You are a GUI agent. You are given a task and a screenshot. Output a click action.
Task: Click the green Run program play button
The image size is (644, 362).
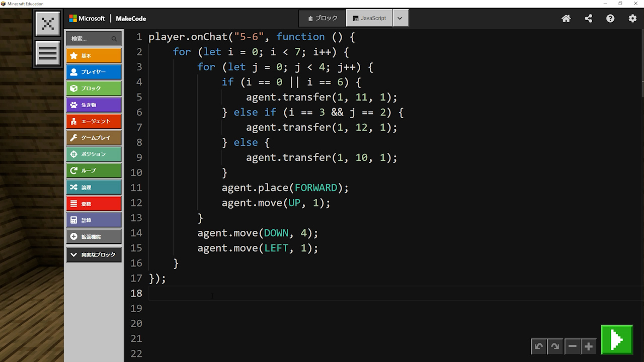click(x=617, y=340)
